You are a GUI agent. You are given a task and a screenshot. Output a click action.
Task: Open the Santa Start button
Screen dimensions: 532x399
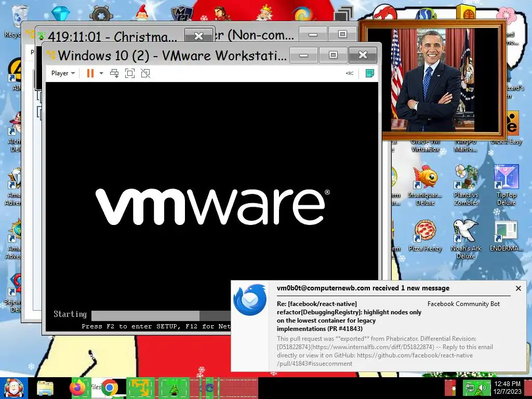point(14,388)
